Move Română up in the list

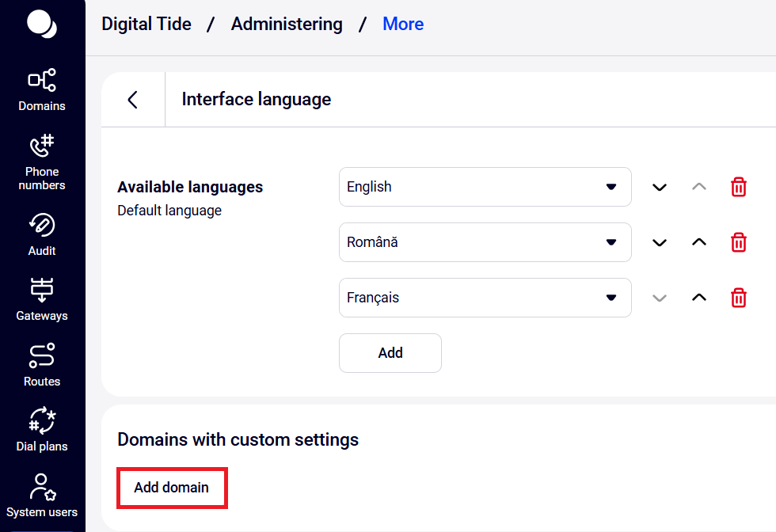[x=698, y=242]
